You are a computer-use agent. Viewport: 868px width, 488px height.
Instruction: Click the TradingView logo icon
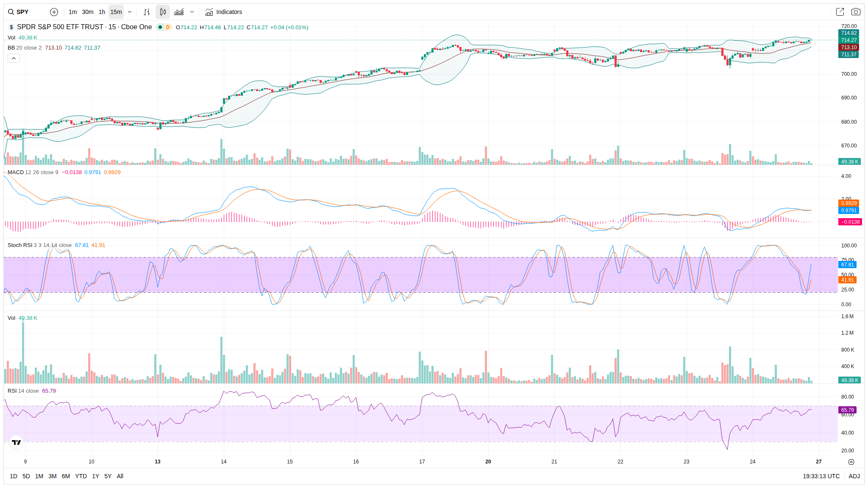[17, 442]
